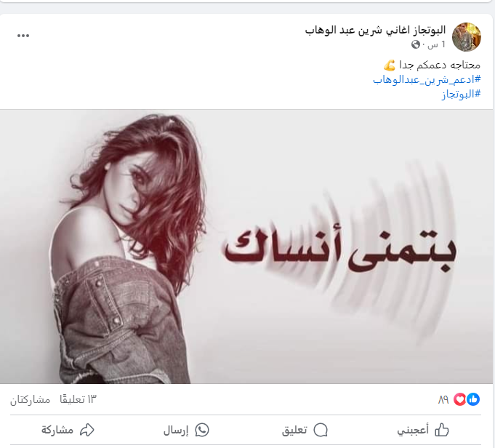Click the أعجبني like button label
Image resolution: width=495 pixels, height=448 pixels.
[x=413, y=431]
